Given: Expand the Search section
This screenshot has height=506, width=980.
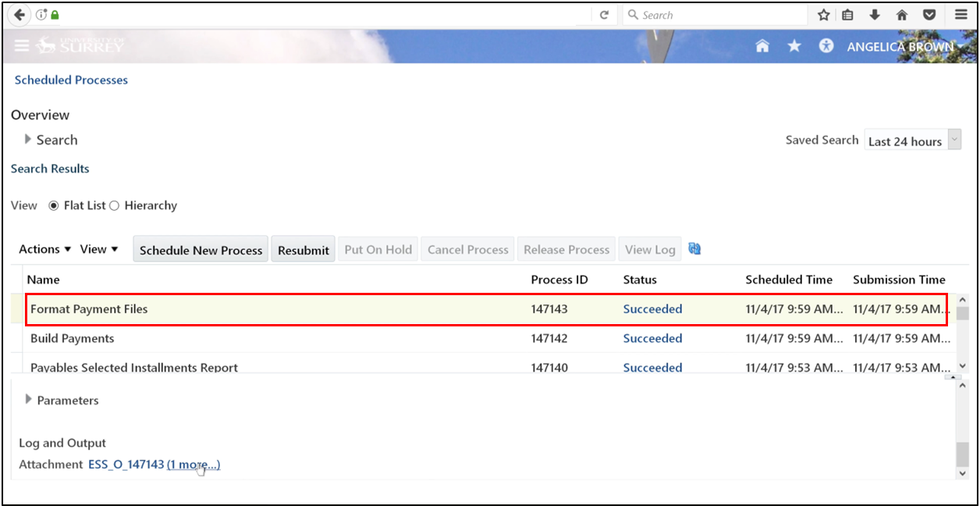Looking at the screenshot, I should [x=27, y=139].
